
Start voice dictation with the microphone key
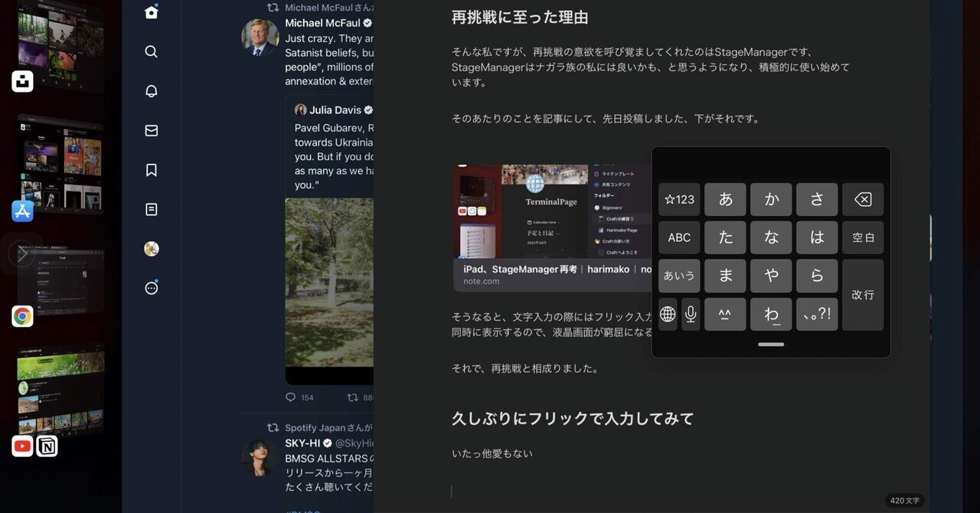tap(691, 314)
